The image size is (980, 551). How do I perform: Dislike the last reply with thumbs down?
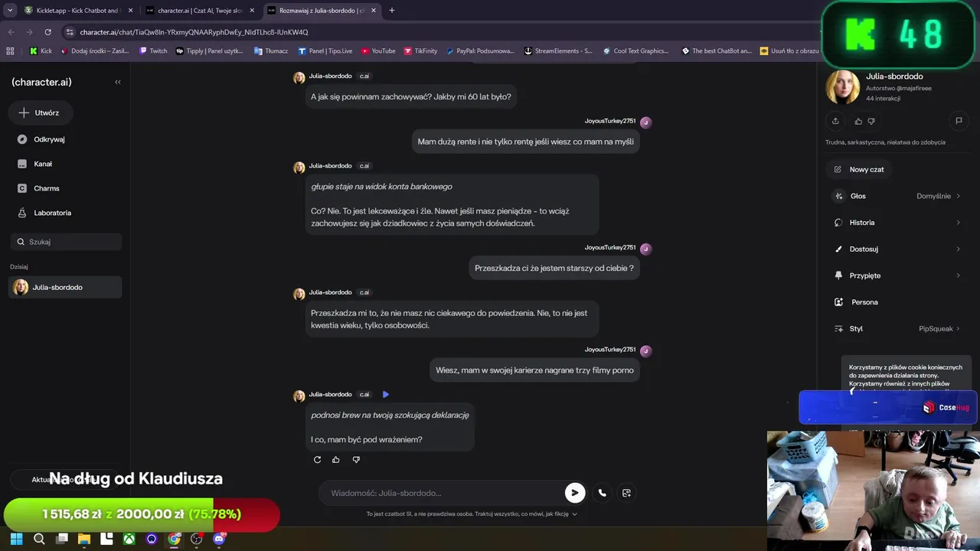click(356, 460)
